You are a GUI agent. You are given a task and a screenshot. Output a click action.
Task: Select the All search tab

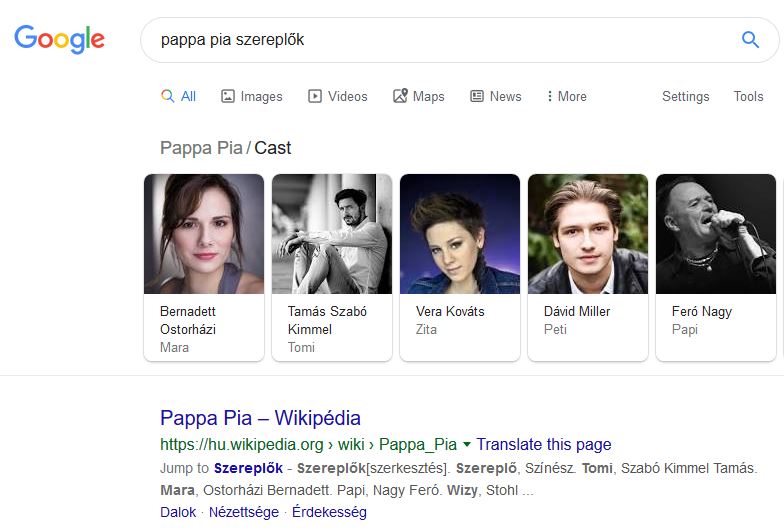178,96
